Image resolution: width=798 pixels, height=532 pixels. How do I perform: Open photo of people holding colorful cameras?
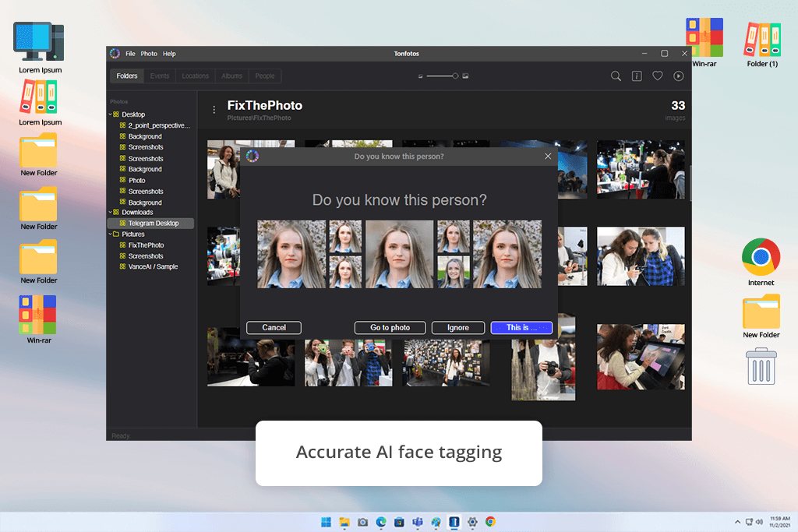[348, 363]
